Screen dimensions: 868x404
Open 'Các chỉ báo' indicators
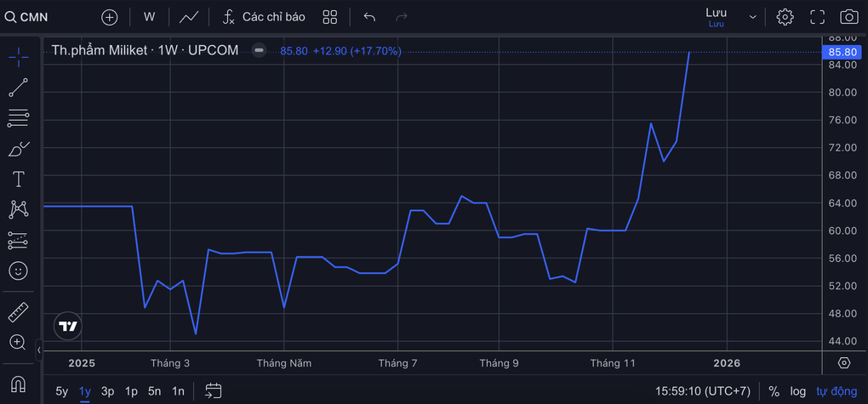coord(263,17)
